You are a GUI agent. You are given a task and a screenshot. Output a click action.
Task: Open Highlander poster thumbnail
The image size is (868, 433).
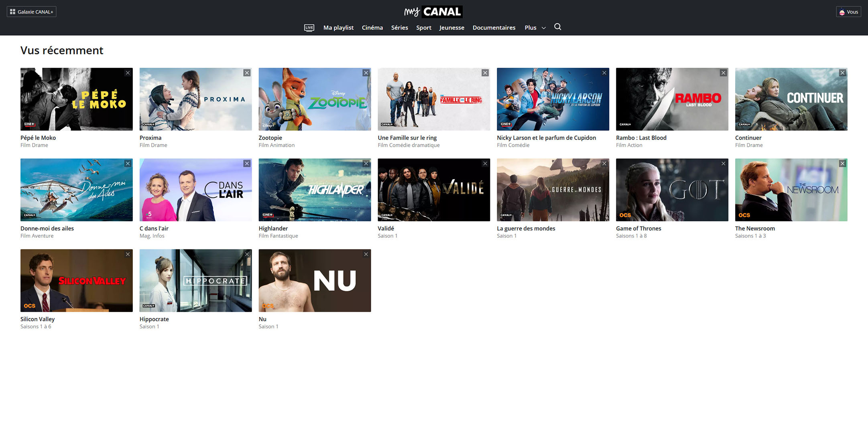315,190
